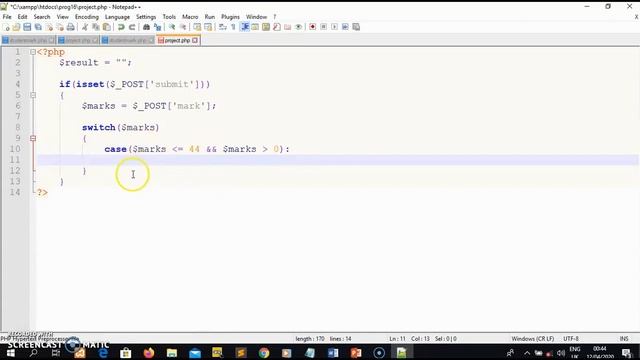Click the volume speaker tray icon

click(561, 353)
